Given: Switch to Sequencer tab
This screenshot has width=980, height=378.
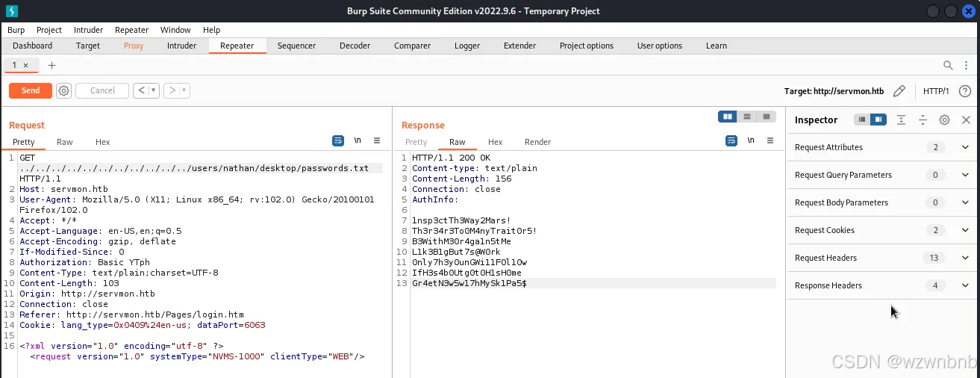Looking at the screenshot, I should 296,46.
